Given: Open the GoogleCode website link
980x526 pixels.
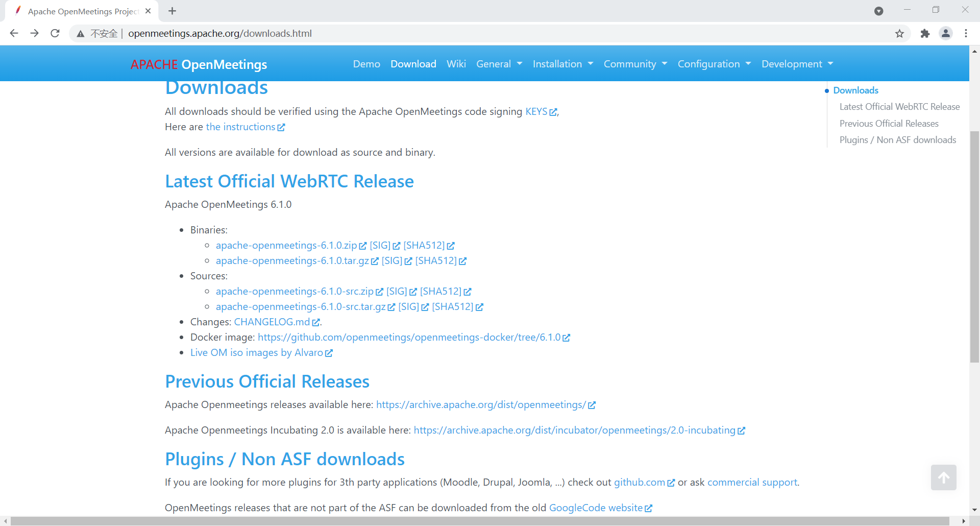Looking at the screenshot, I should click(x=596, y=508).
